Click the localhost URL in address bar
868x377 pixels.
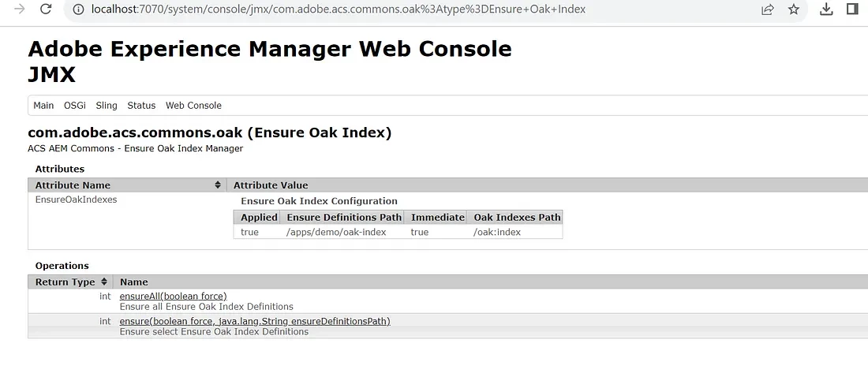click(x=339, y=9)
